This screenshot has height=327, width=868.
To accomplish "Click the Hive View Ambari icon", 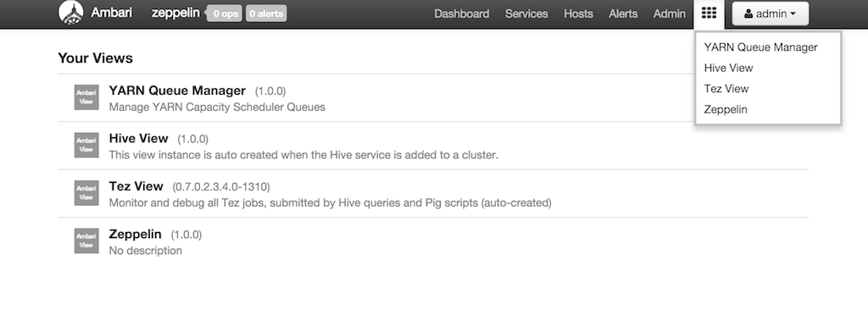I will [x=86, y=145].
